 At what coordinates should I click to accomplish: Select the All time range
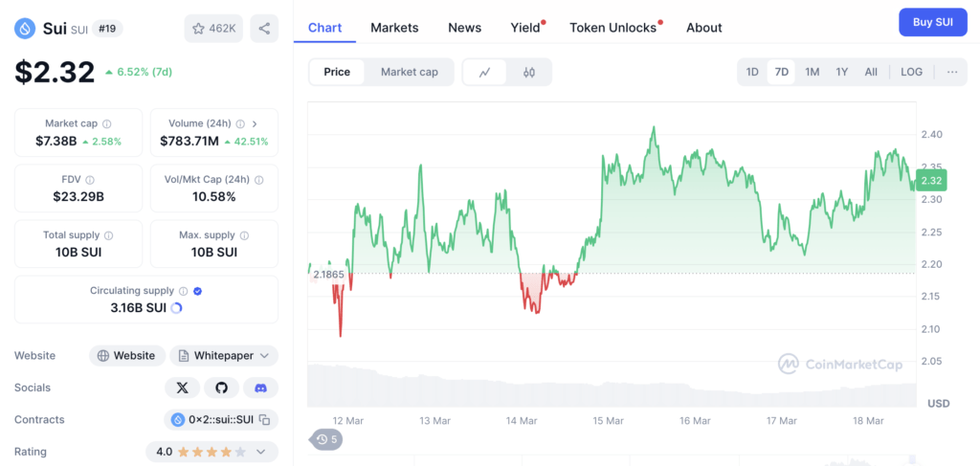point(871,72)
